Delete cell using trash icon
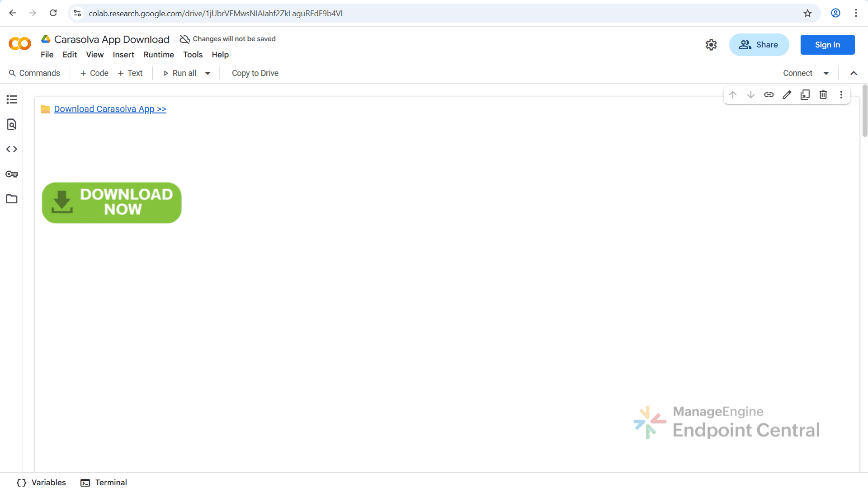868x488 pixels. pos(823,95)
